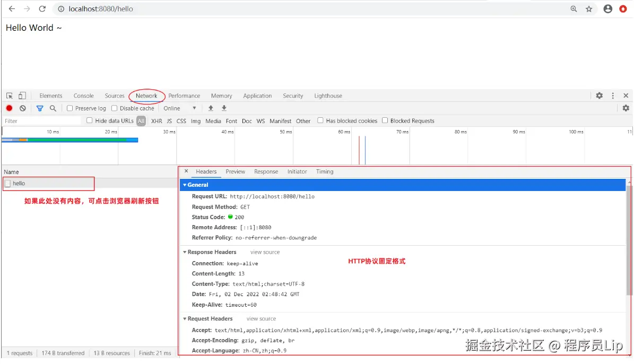Screen dimensions: 634x364
Task: Open the Initiator tab
Action: click(x=297, y=171)
